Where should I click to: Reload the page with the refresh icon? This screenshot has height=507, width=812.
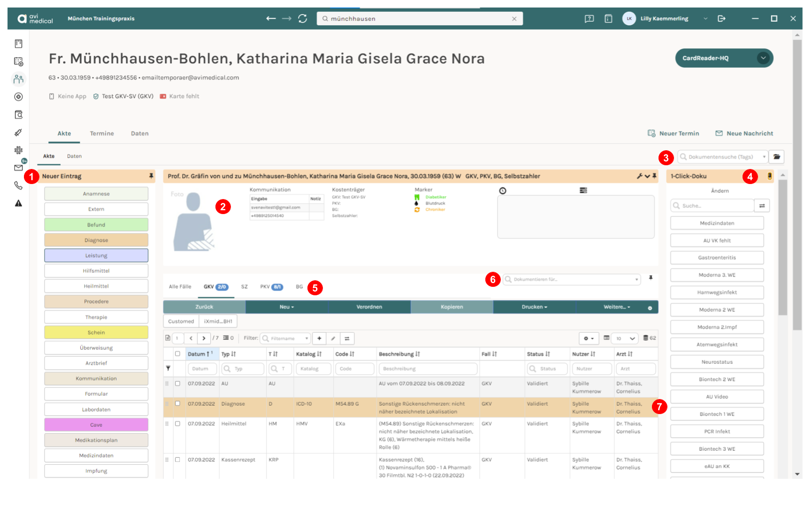coord(302,19)
